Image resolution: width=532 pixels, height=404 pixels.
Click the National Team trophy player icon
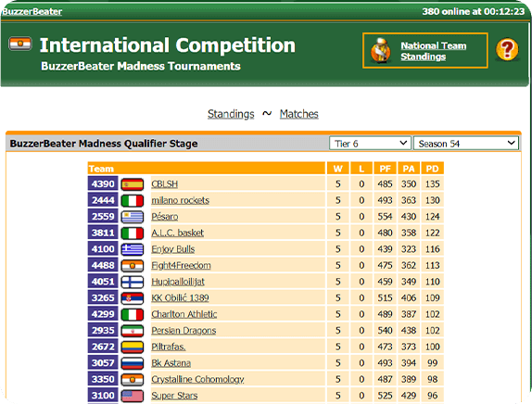click(380, 51)
